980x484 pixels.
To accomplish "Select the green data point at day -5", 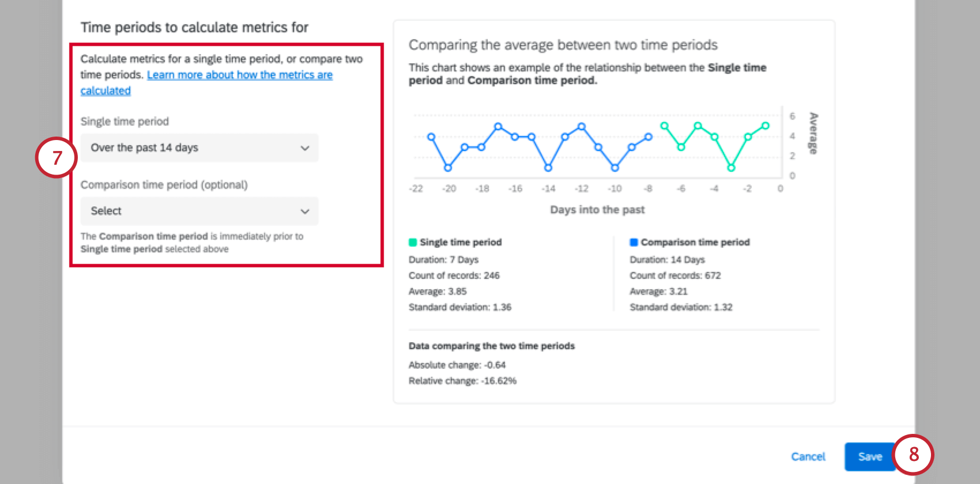I will (698, 126).
